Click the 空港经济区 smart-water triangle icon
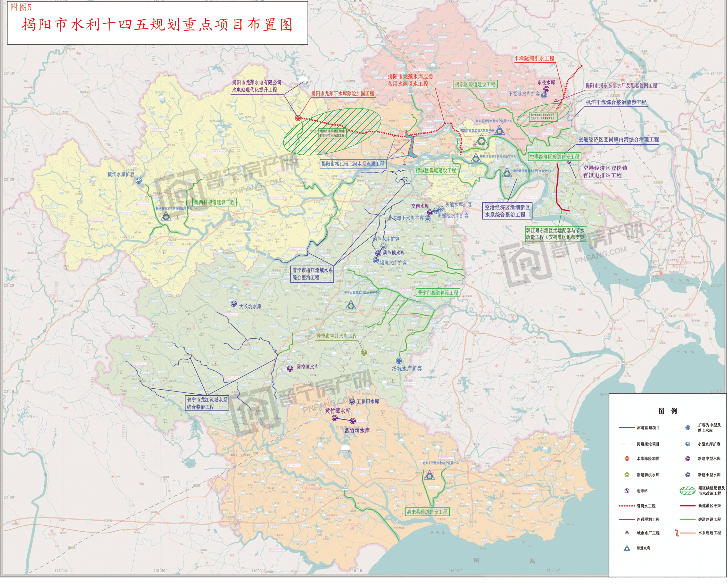Viewport: 728px width, 584px height. (x=507, y=173)
